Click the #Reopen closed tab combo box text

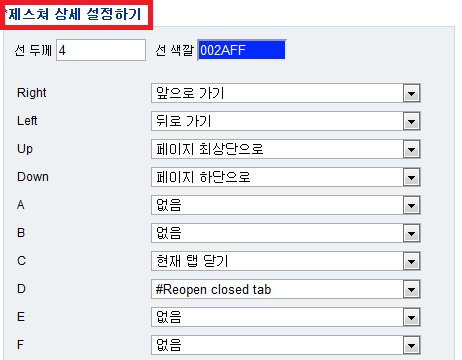pos(213,289)
